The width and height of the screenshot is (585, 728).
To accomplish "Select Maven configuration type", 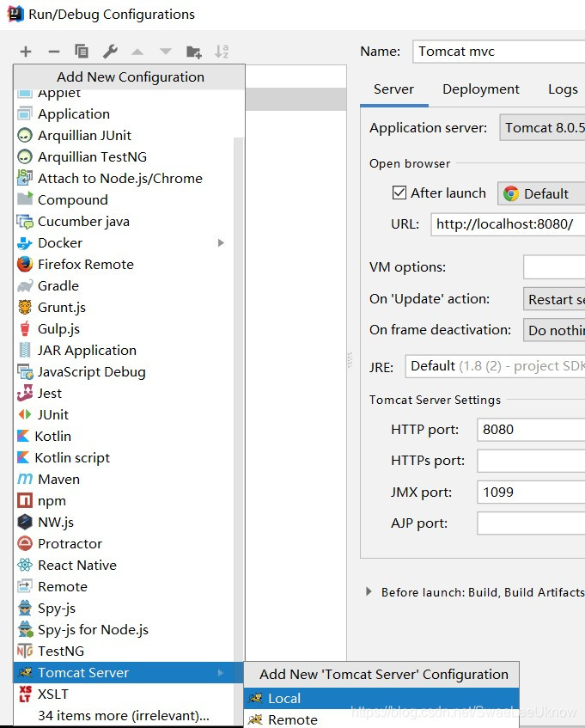I will 125,479.
